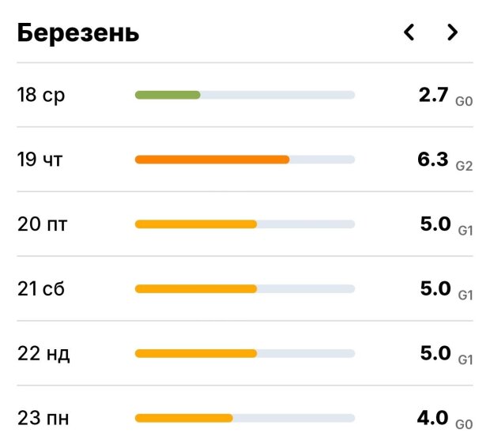490x448 pixels.
Task: Click the 4.0 index value
Action: pyautogui.click(x=433, y=417)
